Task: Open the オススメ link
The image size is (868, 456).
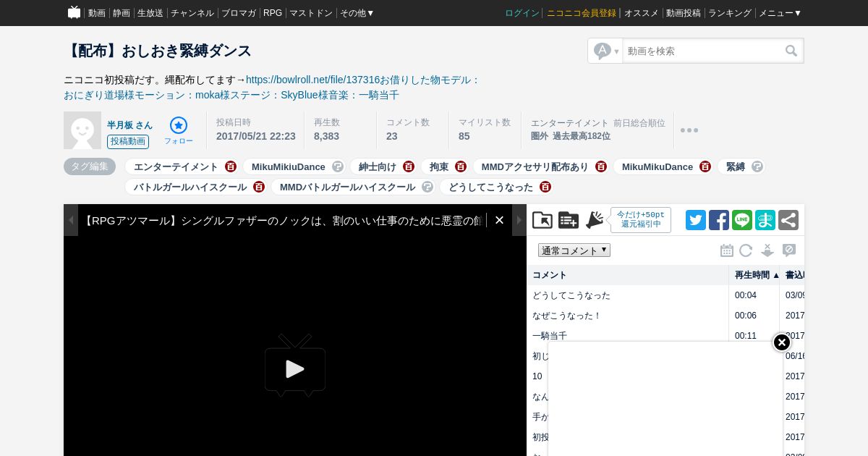Action: click(x=642, y=13)
